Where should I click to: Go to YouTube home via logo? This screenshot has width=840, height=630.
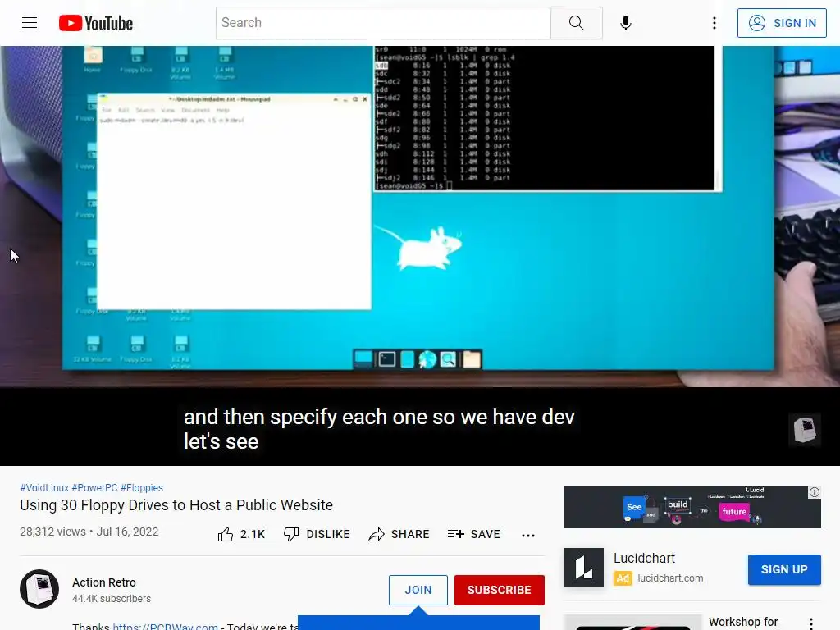96,23
